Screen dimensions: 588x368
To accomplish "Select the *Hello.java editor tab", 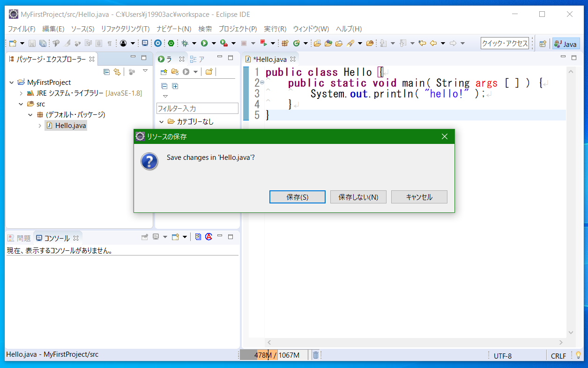I will click(x=270, y=60).
